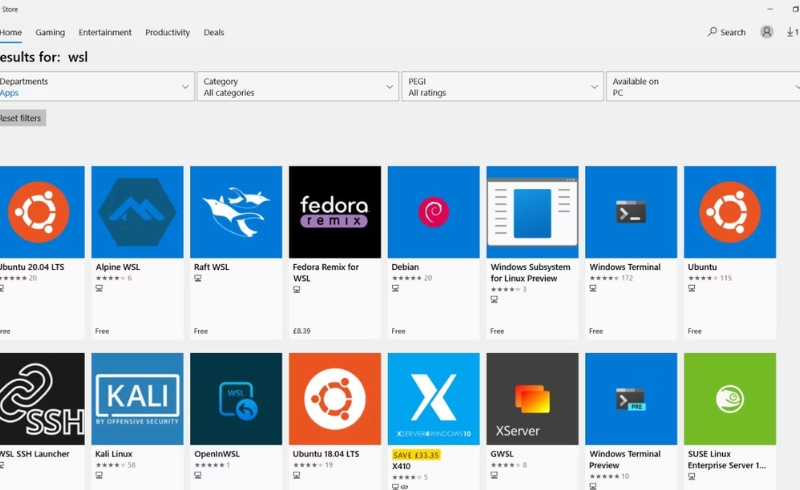This screenshot has height=490, width=800.
Task: Open the Debian swirl icon
Action: (x=434, y=212)
